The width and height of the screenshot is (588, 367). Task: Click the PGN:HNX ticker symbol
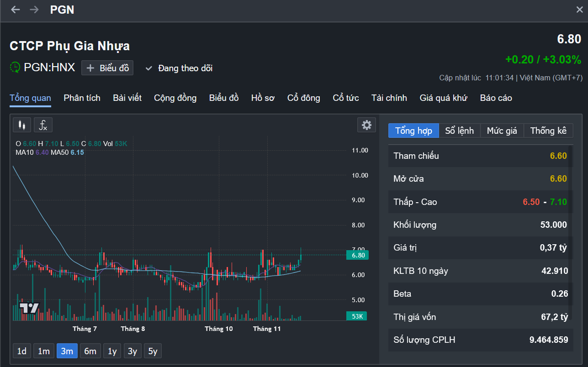49,68
